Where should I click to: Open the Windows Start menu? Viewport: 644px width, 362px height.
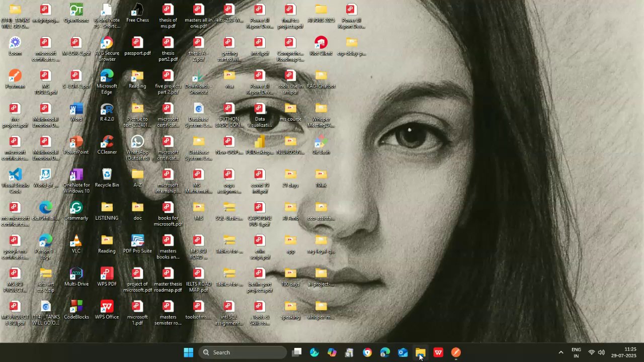(x=189, y=352)
